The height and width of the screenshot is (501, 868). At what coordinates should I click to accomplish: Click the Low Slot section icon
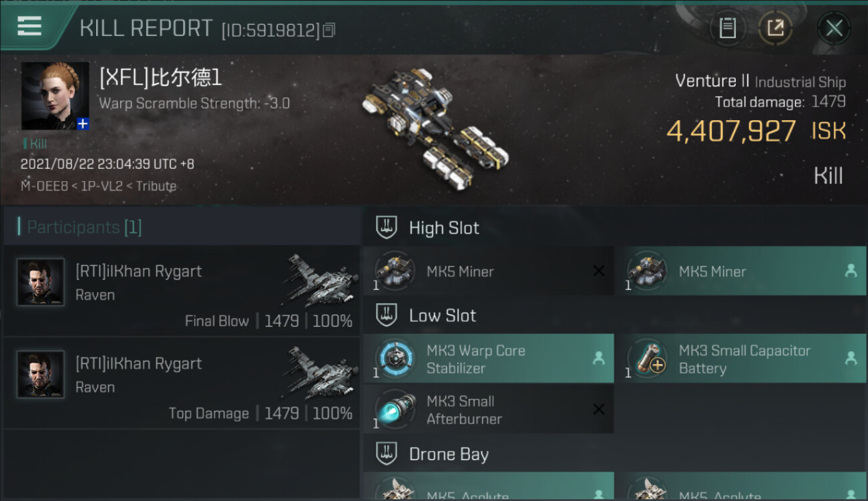click(387, 315)
